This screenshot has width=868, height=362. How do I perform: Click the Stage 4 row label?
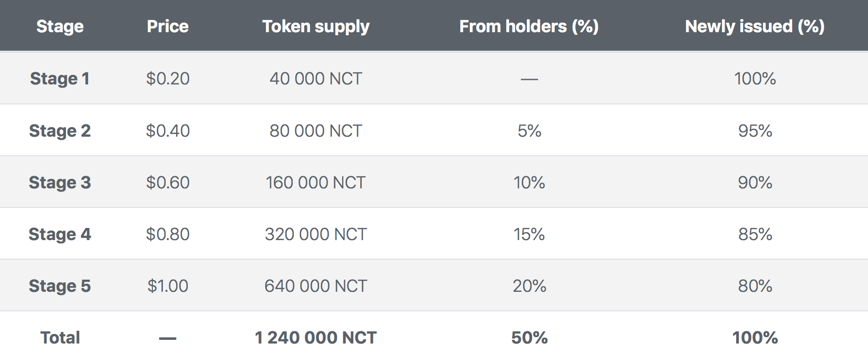pyautogui.click(x=60, y=234)
